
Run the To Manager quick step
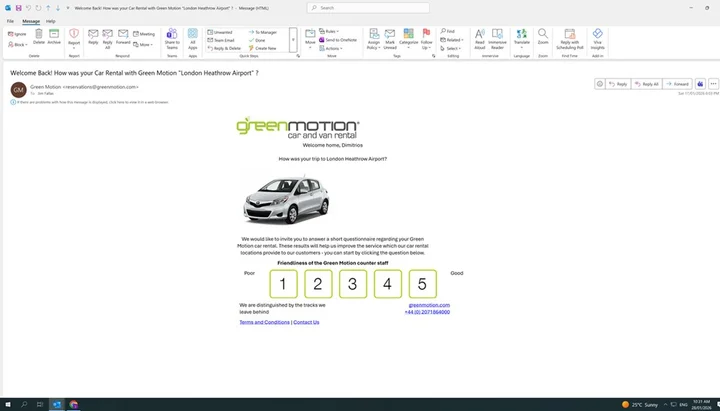263,32
